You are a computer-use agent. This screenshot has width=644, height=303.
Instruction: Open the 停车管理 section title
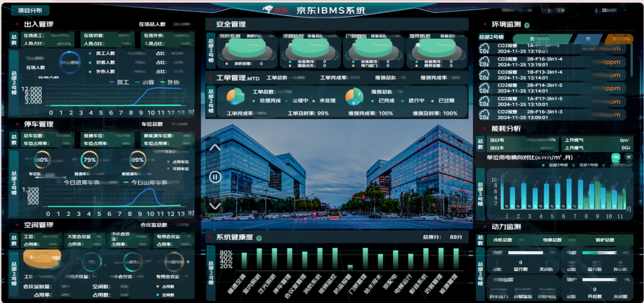pyautogui.click(x=39, y=124)
